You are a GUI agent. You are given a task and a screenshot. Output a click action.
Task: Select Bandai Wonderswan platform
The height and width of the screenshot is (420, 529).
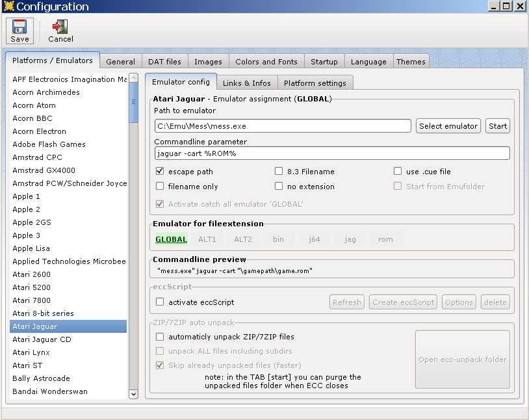(68, 391)
